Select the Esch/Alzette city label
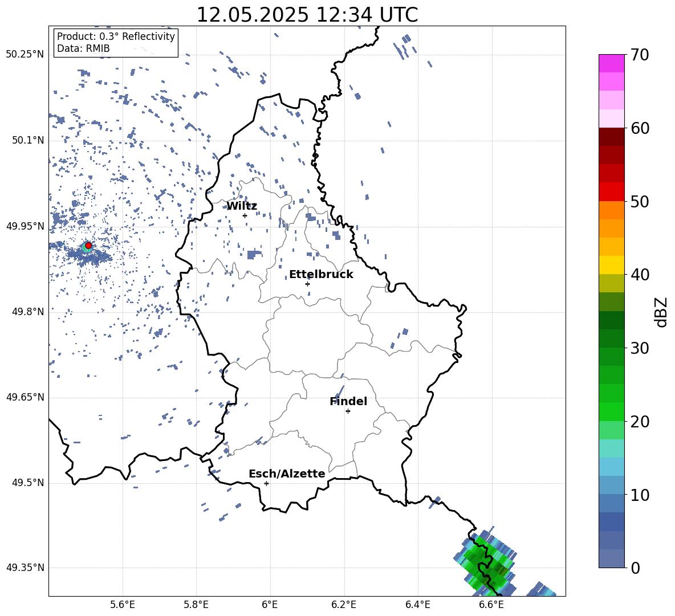Screen dimensions: 675x616 pyautogui.click(x=287, y=474)
